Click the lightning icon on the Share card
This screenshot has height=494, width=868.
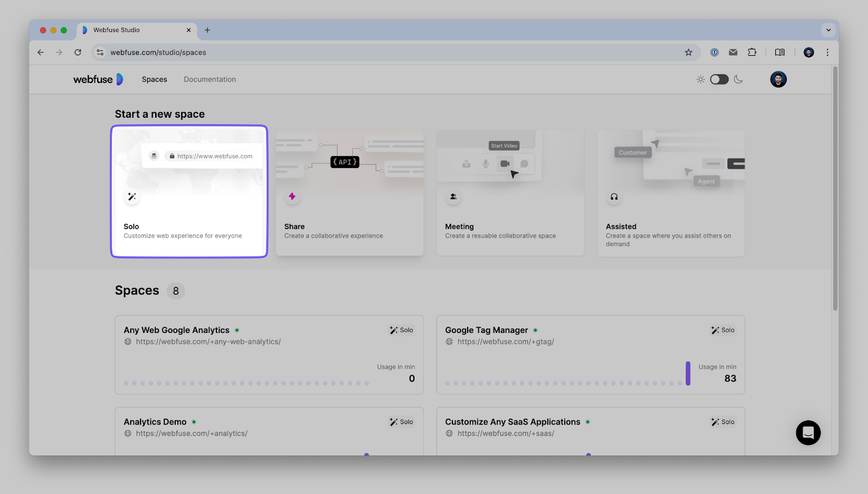coord(292,197)
